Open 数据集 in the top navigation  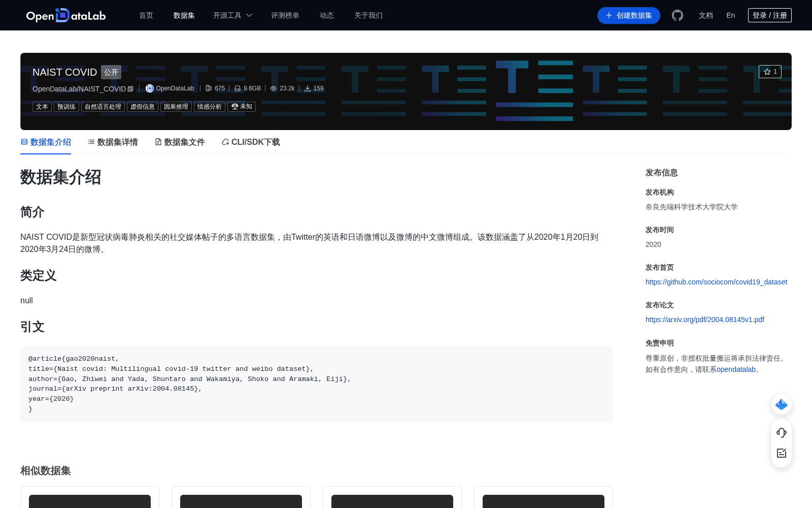tap(184, 16)
